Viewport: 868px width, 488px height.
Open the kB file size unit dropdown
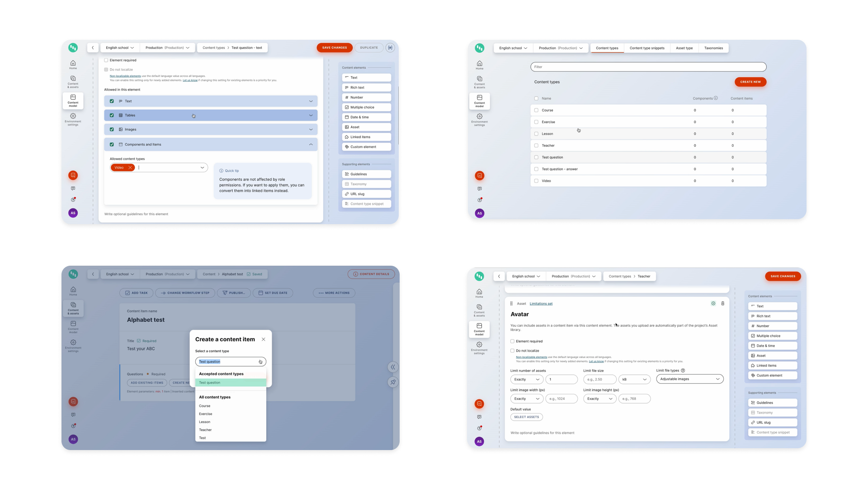coord(634,380)
